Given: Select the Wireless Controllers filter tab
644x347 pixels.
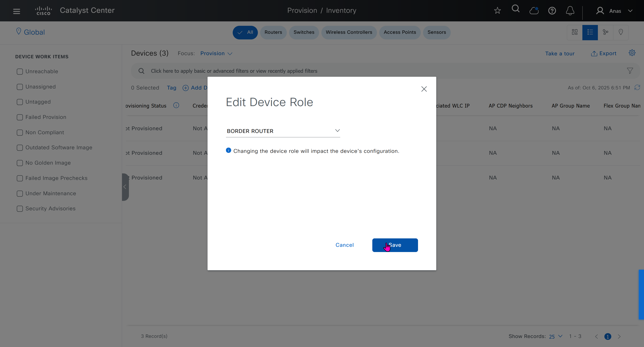Looking at the screenshot, I should point(349,32).
